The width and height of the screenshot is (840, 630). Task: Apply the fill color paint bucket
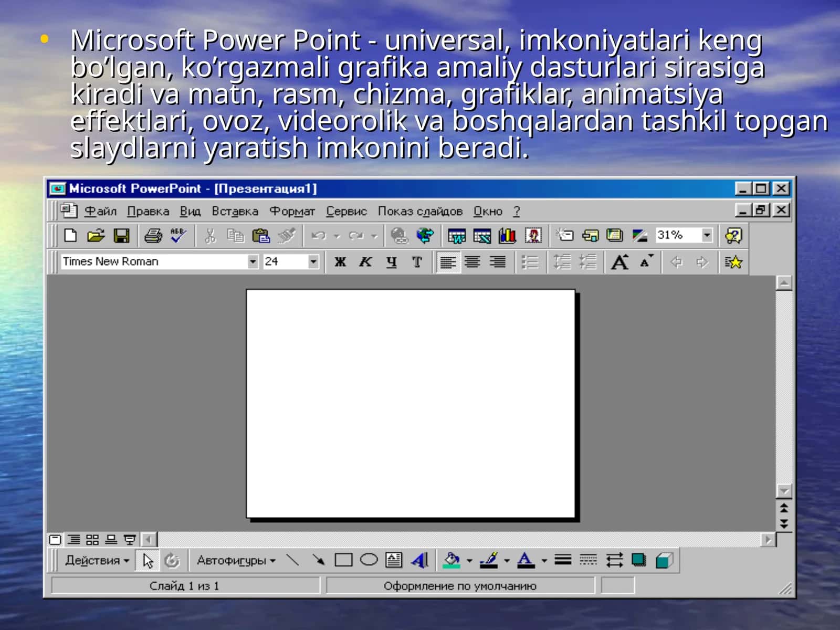coord(451,560)
